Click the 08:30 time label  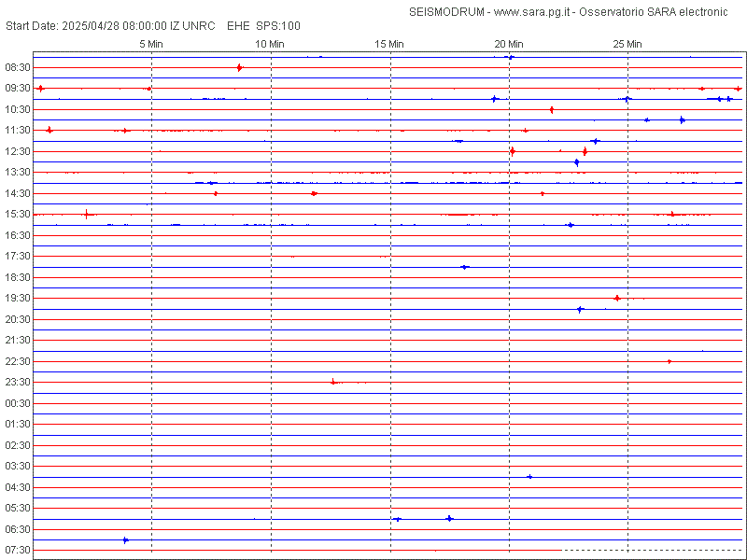[18, 67]
